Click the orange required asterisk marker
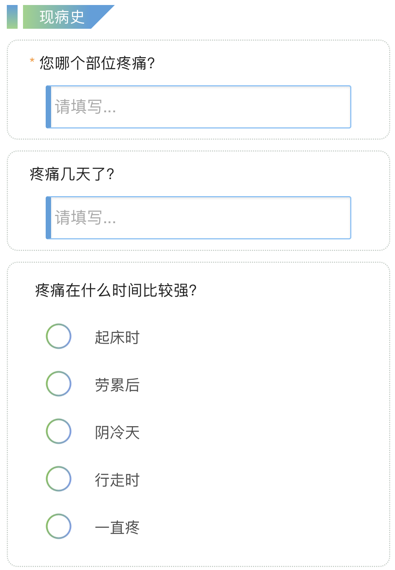Viewport: 395px width, 570px height. [x=32, y=60]
